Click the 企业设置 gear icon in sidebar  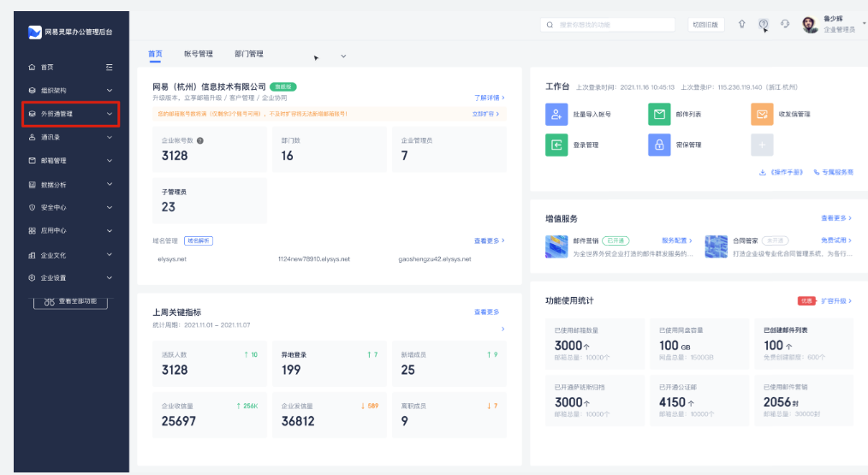click(33, 278)
